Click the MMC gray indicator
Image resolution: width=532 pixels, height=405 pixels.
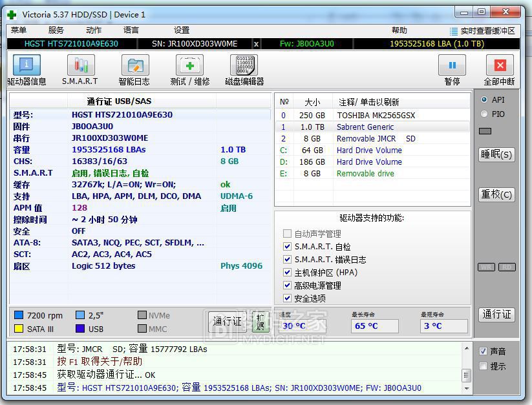(x=142, y=328)
